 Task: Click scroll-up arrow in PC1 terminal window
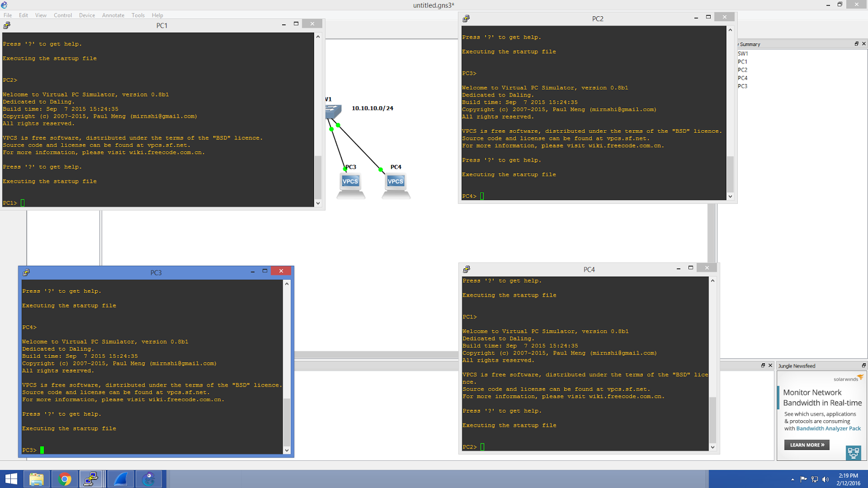(x=318, y=36)
